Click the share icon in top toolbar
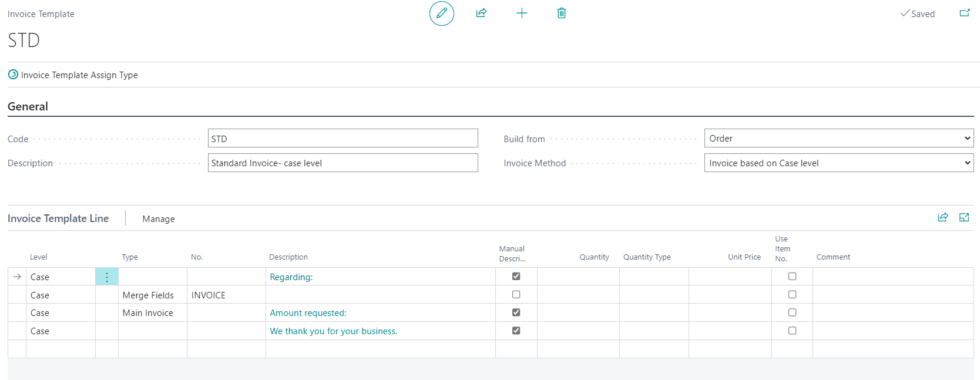 [x=481, y=13]
